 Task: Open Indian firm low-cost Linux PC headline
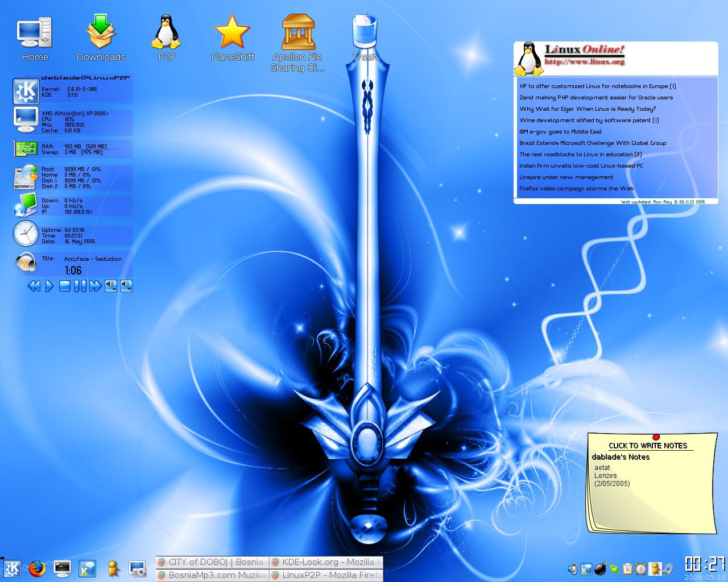581,166
